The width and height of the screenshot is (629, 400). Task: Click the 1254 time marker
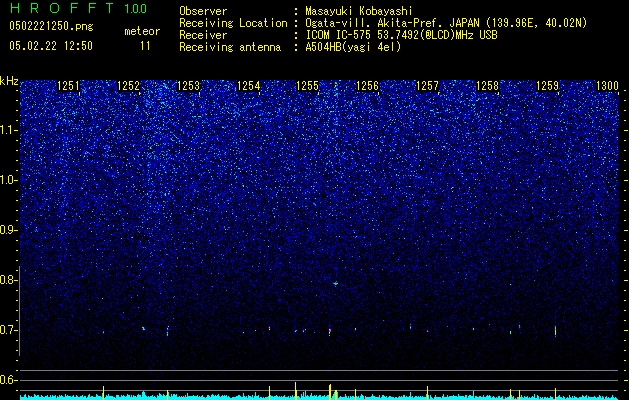click(x=248, y=86)
